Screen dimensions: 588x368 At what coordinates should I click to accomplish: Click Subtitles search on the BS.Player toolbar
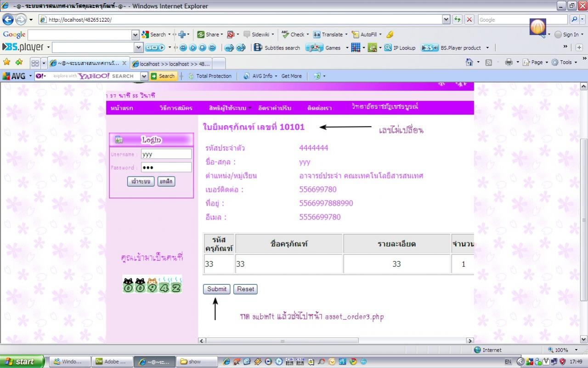click(x=277, y=47)
